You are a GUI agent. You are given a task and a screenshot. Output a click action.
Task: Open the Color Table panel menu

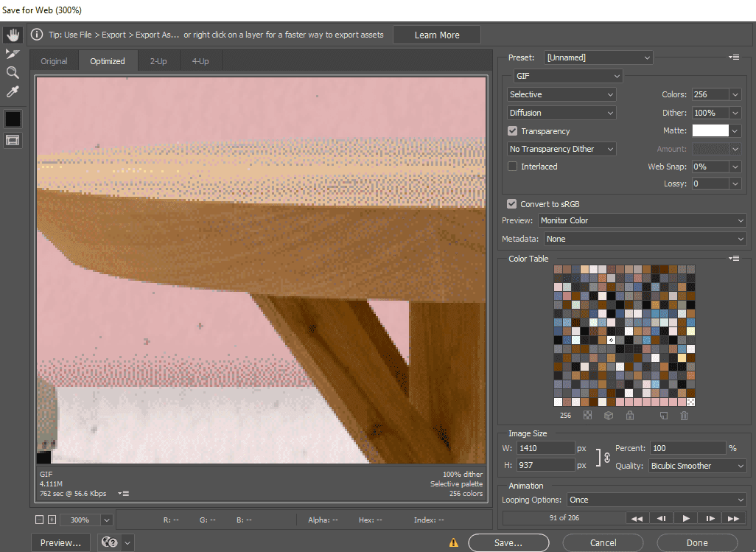point(734,259)
